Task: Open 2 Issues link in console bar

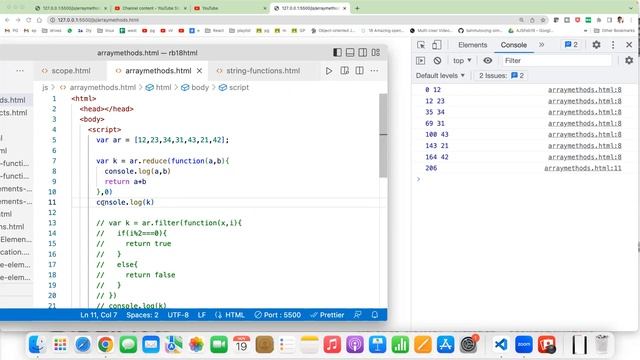Action: click(x=501, y=76)
